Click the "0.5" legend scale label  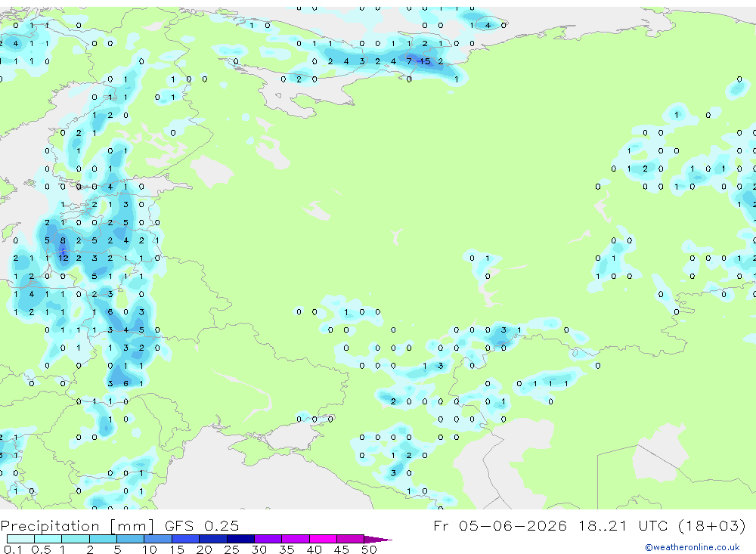coord(41,549)
